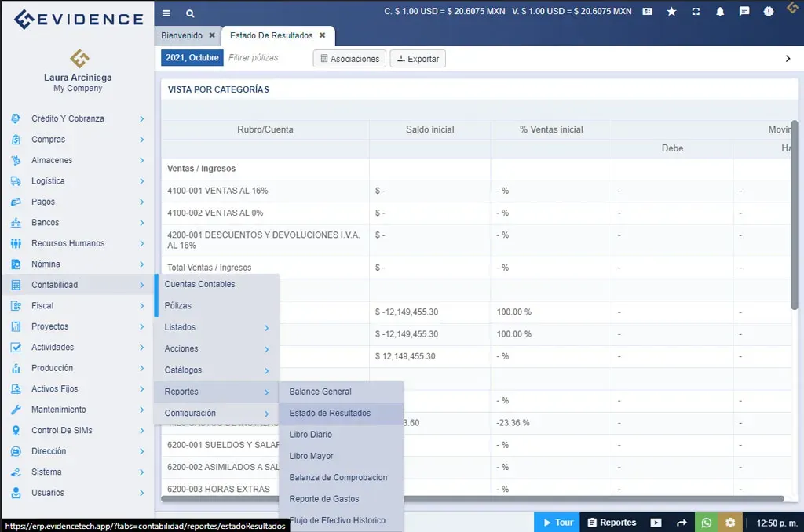The image size is (804, 532).
Task: Select Libro Mayor from the Reportes submenu
Action: click(x=310, y=455)
